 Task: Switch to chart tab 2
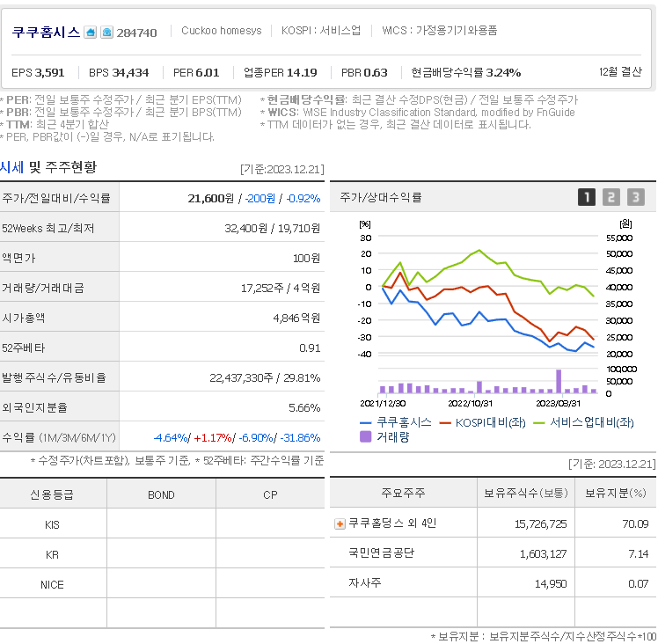click(x=611, y=197)
